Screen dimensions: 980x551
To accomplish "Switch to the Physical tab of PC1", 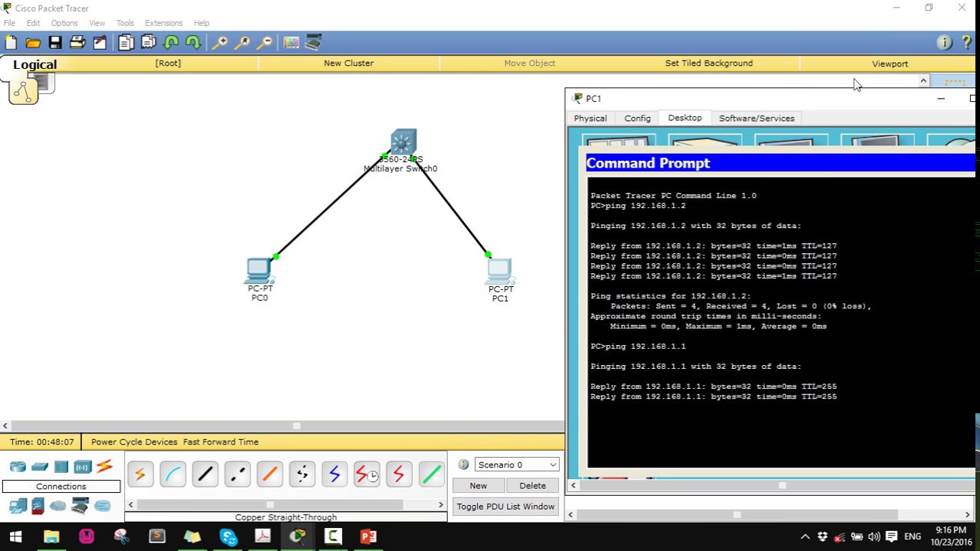I will [x=590, y=118].
